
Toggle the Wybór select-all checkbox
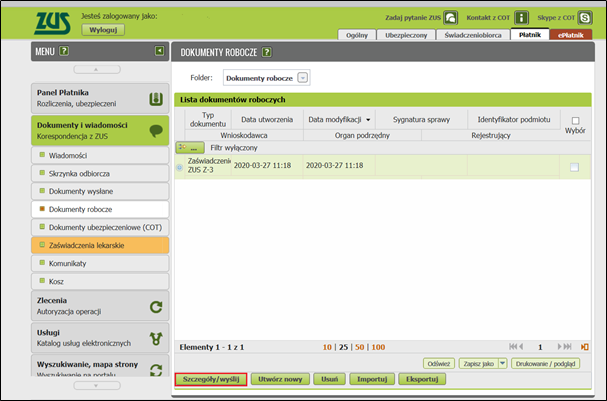click(x=575, y=121)
